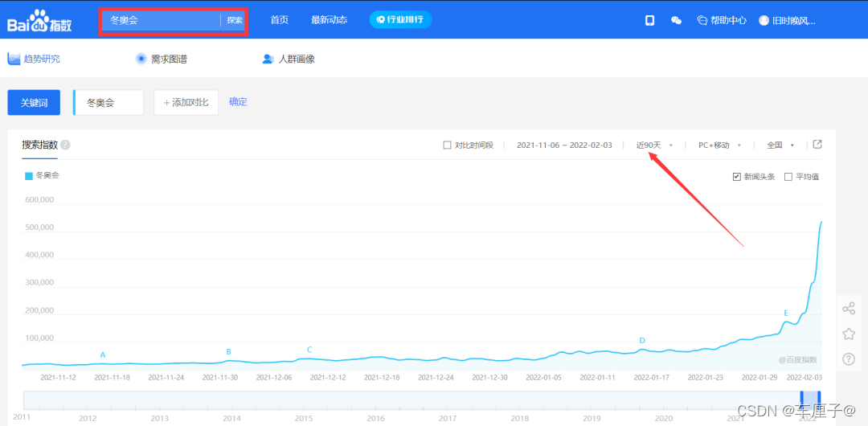Click the 添加对比 button
Viewport: 868px width, 426px height.
coord(186,103)
